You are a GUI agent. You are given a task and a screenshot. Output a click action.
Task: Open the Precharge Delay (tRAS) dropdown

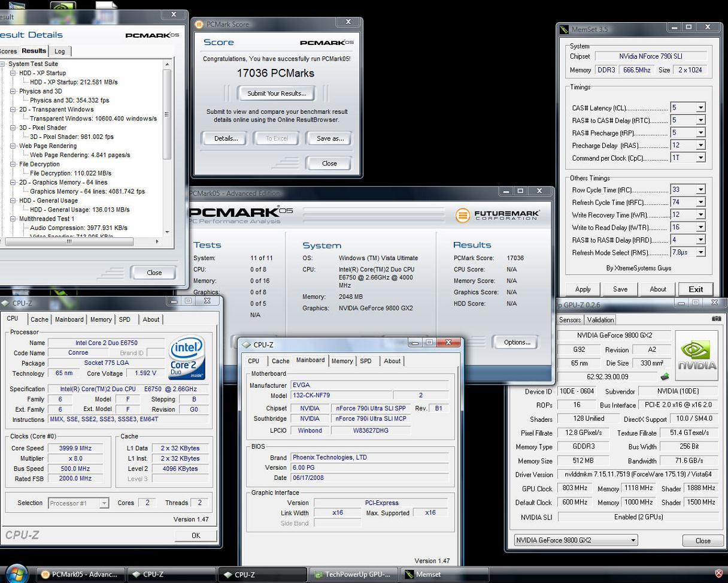[x=700, y=145]
